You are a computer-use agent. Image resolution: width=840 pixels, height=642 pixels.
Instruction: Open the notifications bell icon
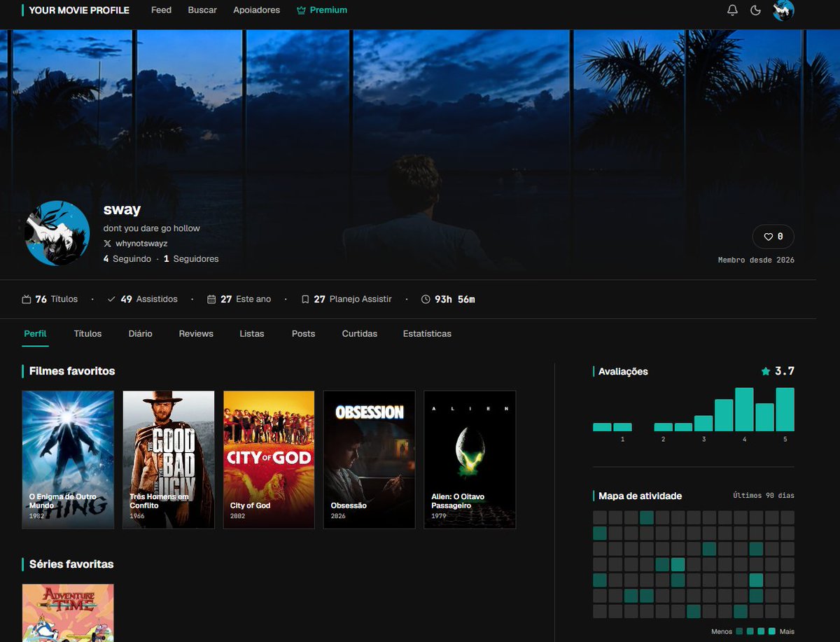(x=732, y=11)
